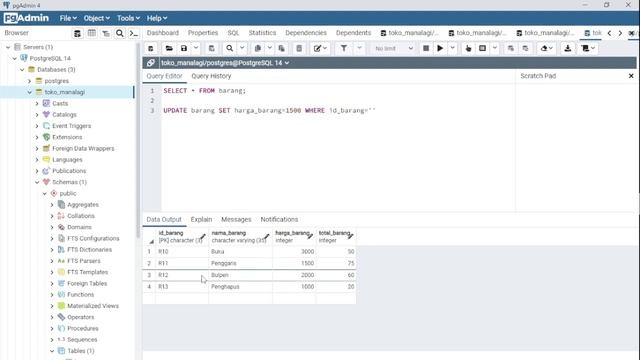
Task: Open the Explain options dropdown arrow
Action: coord(495,48)
